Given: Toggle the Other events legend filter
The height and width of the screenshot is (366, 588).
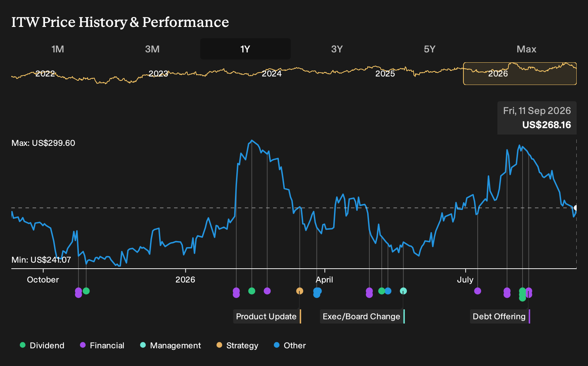Looking at the screenshot, I should pyautogui.click(x=290, y=345).
